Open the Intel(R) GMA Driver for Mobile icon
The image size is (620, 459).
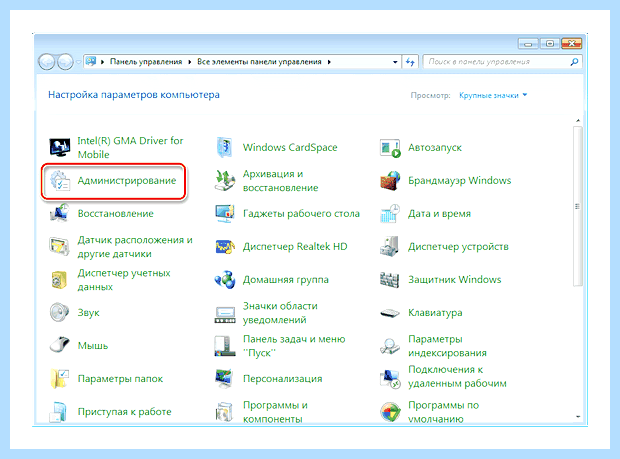60,147
